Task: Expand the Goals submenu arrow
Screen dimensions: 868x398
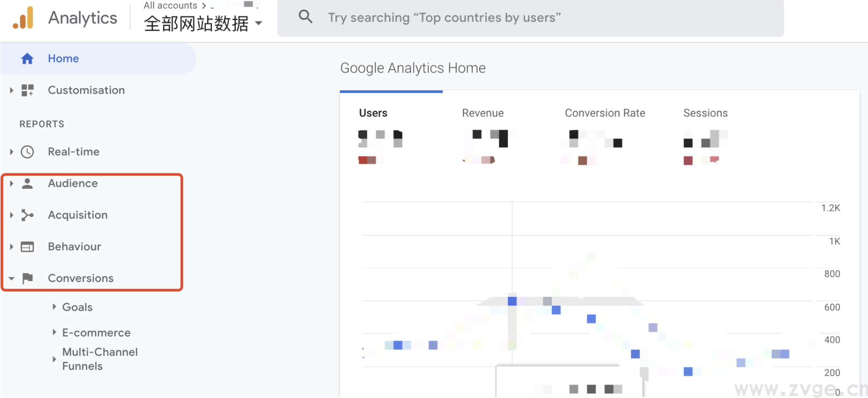Action: pyautogui.click(x=54, y=307)
